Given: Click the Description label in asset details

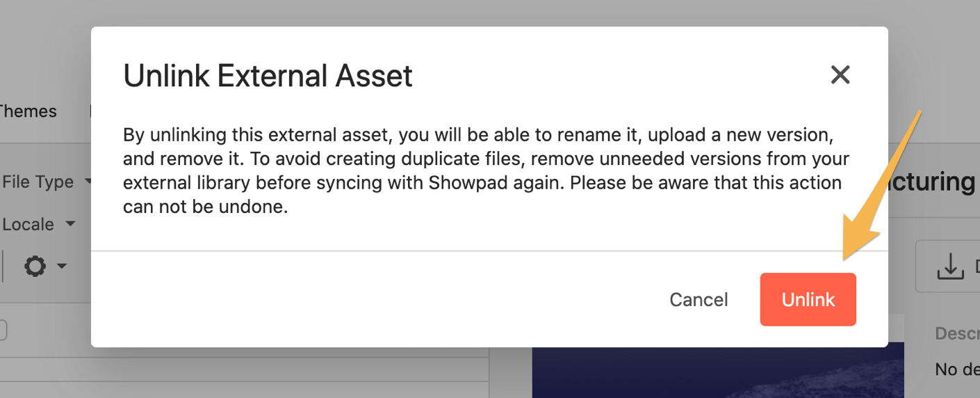Looking at the screenshot, I should [x=957, y=333].
